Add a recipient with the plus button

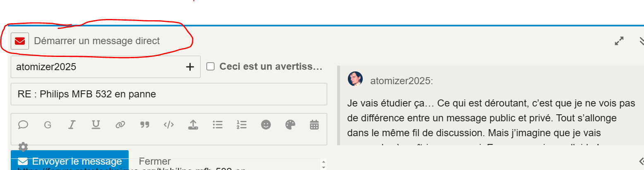[190, 67]
